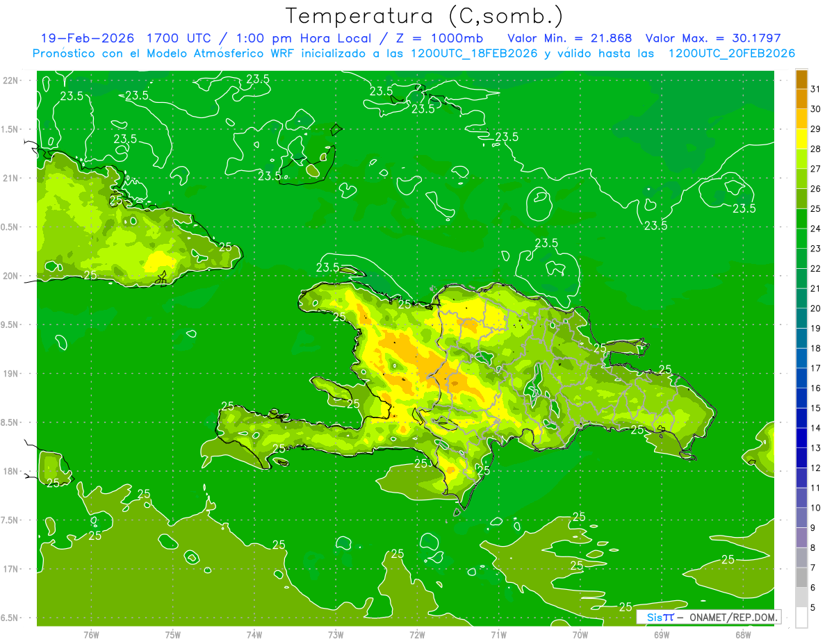Click the 70W longitude axis label
Image resolution: width=834 pixels, height=644 pixels.
tap(580, 635)
